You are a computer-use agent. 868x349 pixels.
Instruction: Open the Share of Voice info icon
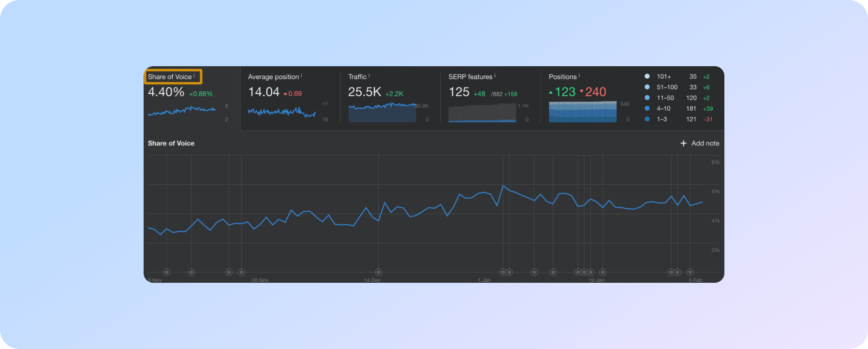point(194,75)
